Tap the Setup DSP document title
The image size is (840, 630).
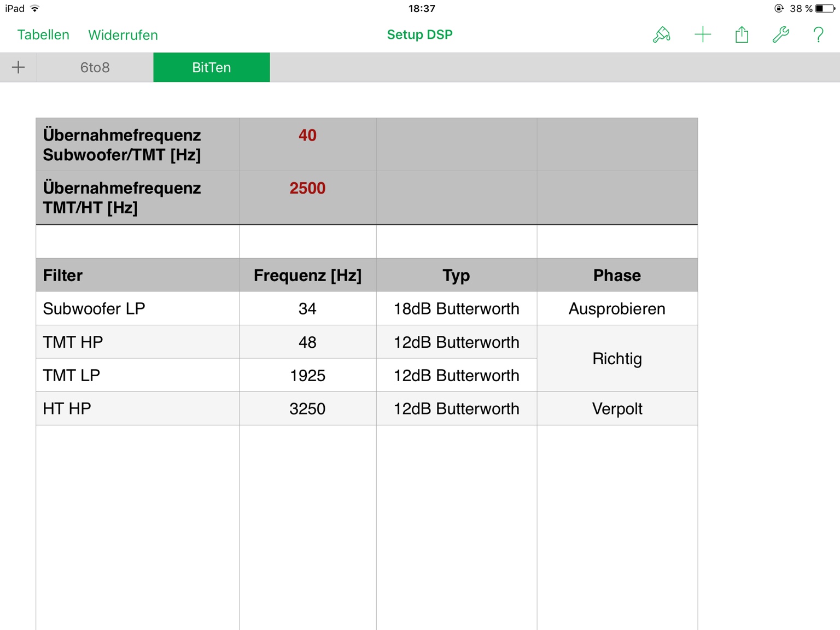tap(419, 34)
